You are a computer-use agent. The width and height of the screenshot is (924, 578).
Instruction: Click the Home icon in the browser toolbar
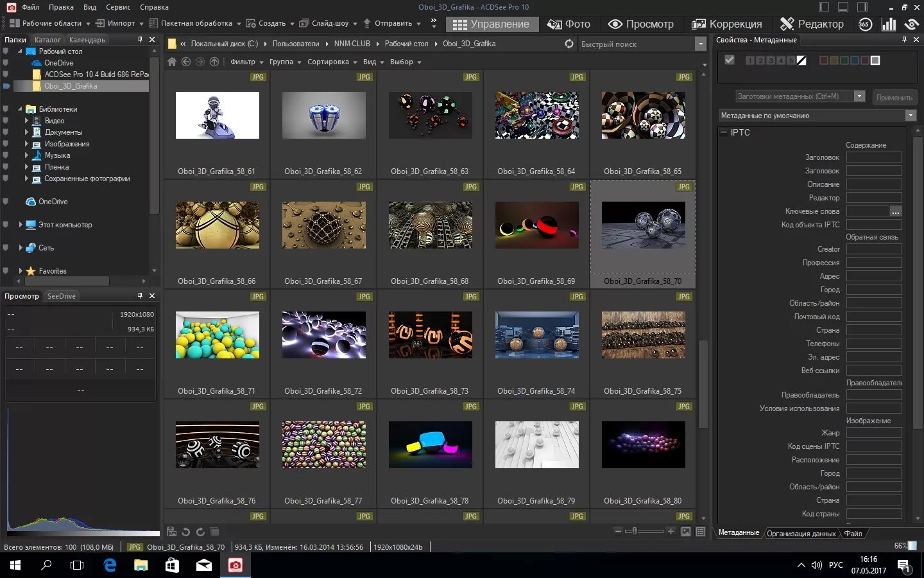pos(172,62)
